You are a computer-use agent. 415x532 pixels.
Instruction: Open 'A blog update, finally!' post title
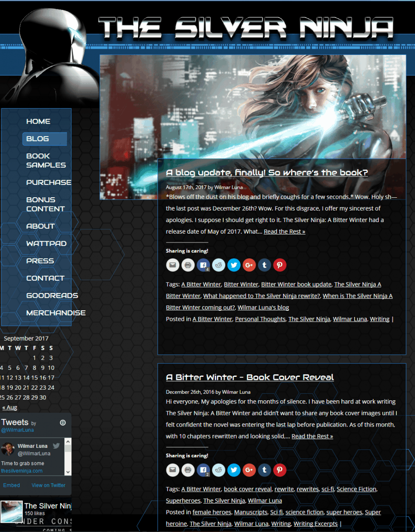click(x=267, y=172)
